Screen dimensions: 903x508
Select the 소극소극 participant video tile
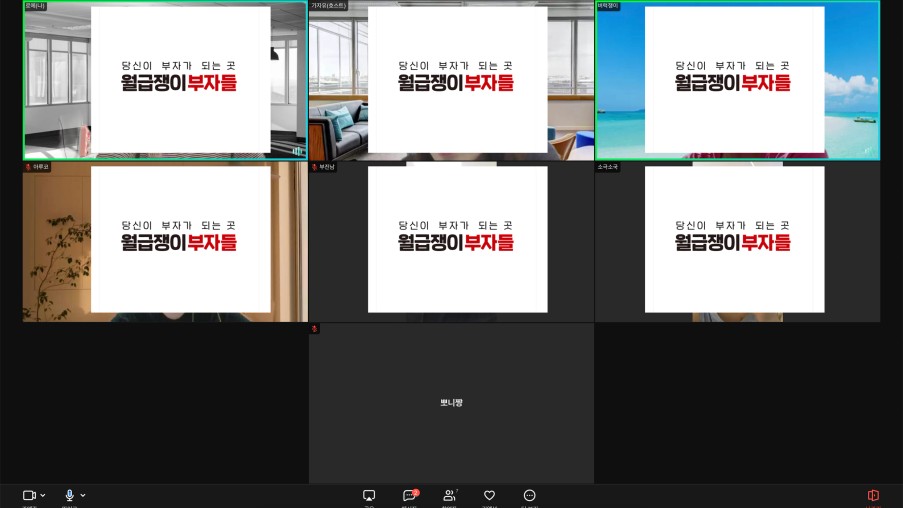(738, 242)
